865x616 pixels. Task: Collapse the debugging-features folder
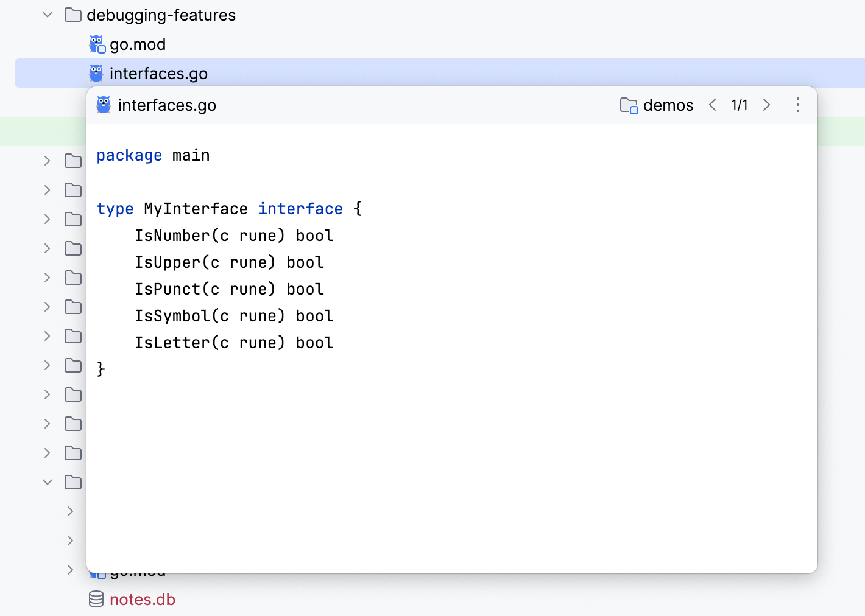click(x=47, y=15)
